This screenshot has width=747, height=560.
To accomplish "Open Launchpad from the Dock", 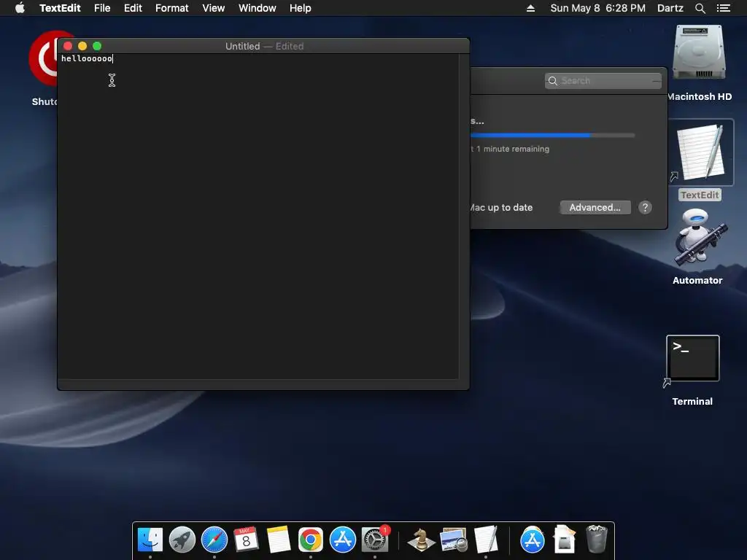I will coord(182,540).
